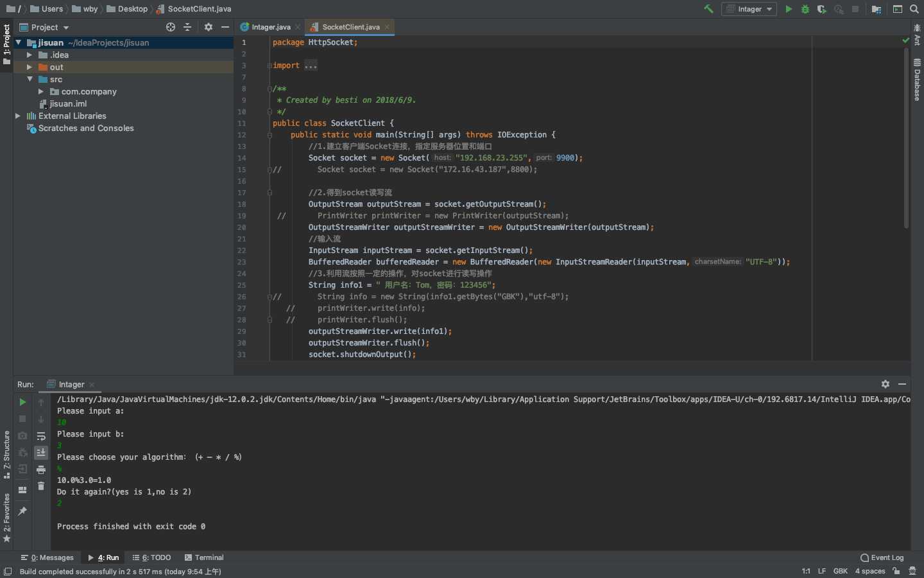
Task: Expand the .idea folder
Action: [x=30, y=55]
